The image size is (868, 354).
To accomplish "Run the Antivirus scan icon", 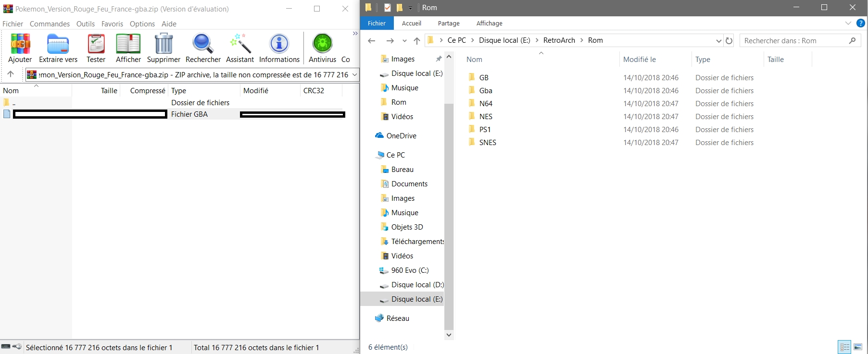I will (x=323, y=44).
